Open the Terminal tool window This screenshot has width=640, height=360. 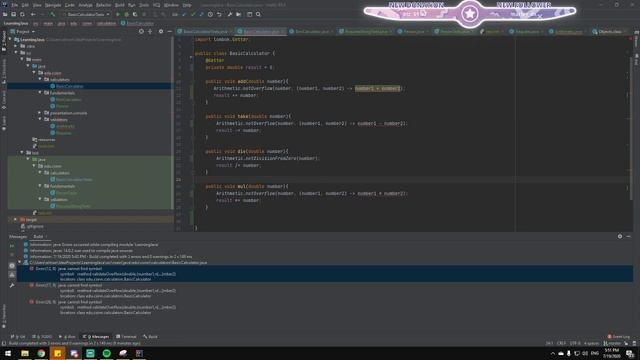(x=126, y=337)
